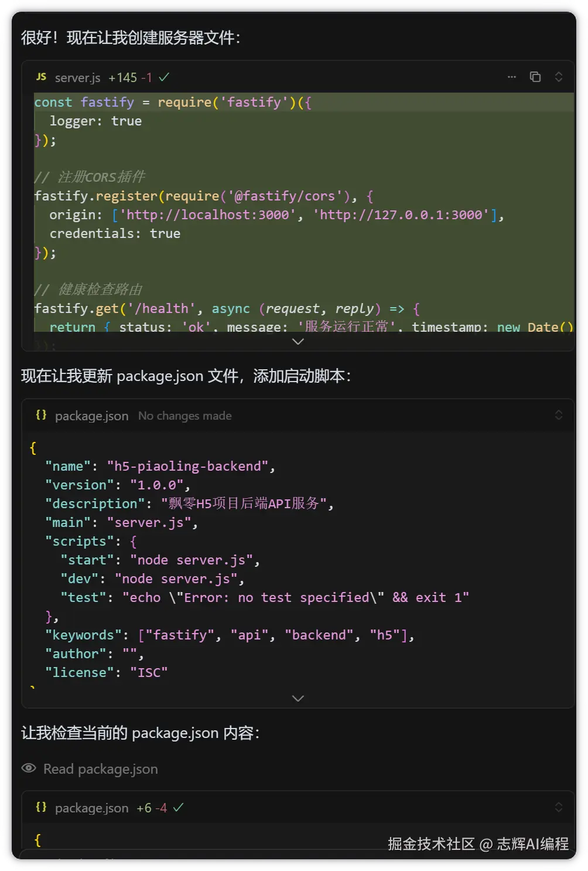Click the braces icon of the unchanged package.json block
The image size is (588, 871).
point(41,415)
